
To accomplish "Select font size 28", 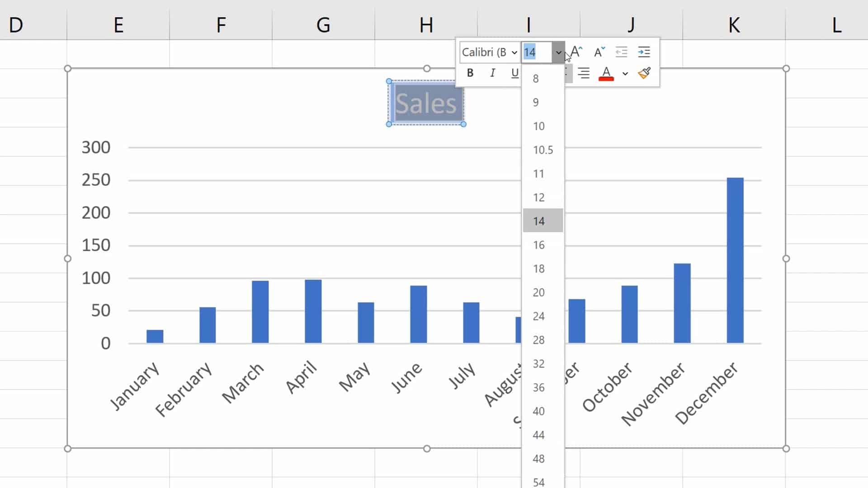I will [543, 340].
